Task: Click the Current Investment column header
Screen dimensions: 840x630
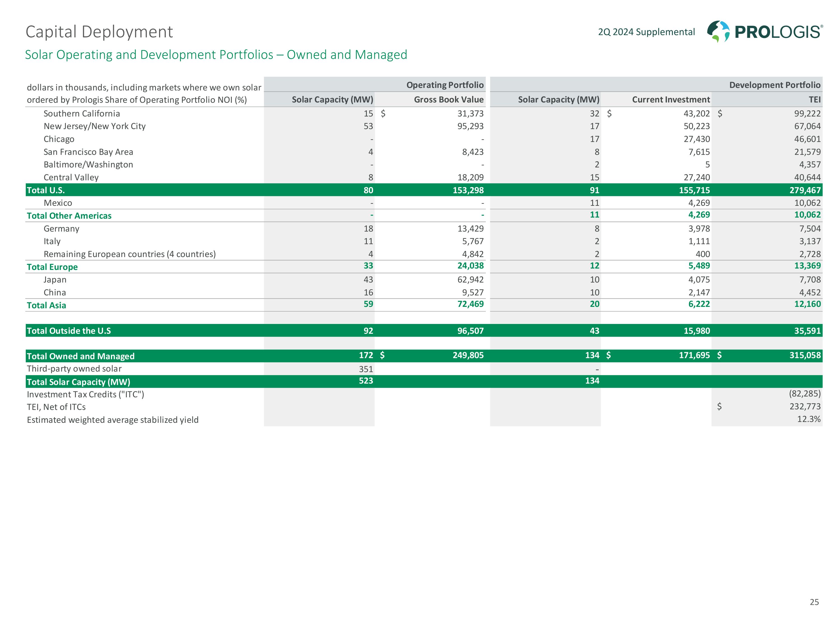Action: [671, 99]
